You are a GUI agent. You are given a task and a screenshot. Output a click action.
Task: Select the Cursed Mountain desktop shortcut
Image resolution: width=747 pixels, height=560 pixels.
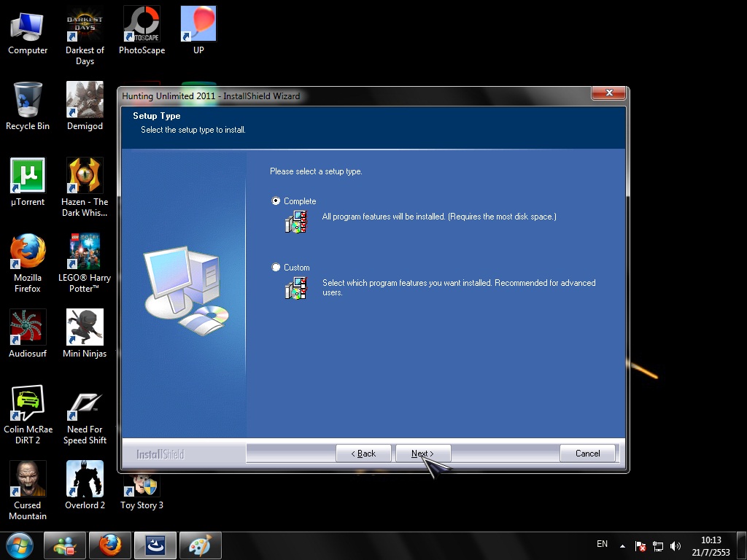pos(28,491)
